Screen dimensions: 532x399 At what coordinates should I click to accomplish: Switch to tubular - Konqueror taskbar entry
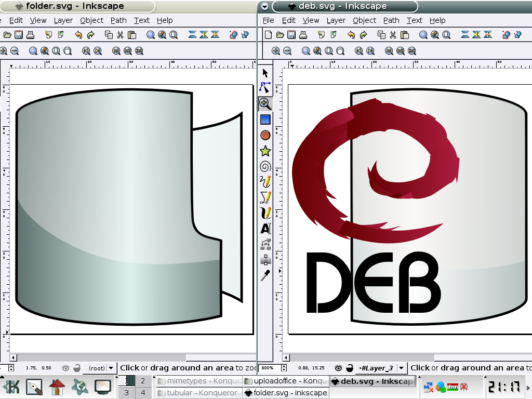pos(199,393)
